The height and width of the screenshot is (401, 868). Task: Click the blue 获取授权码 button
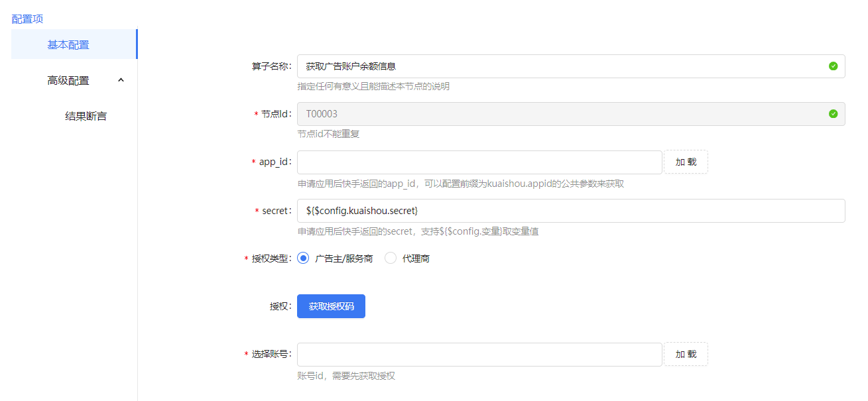pos(331,306)
